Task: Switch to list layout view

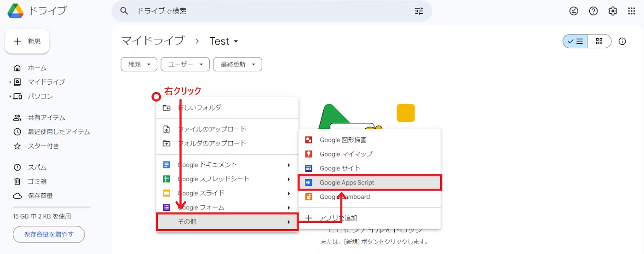Action: (x=575, y=41)
